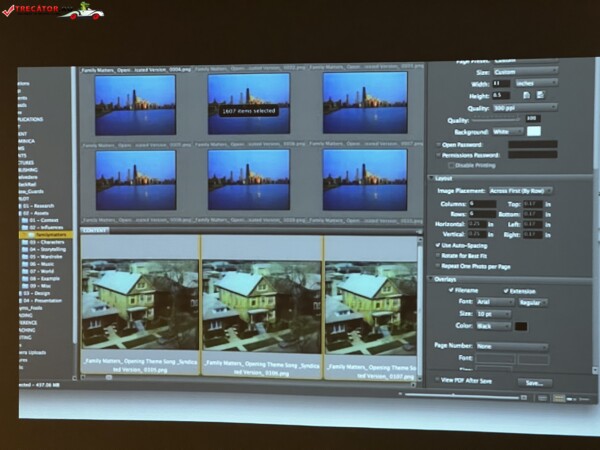Select the Content panel tab
600x450 pixels.
[x=95, y=229]
